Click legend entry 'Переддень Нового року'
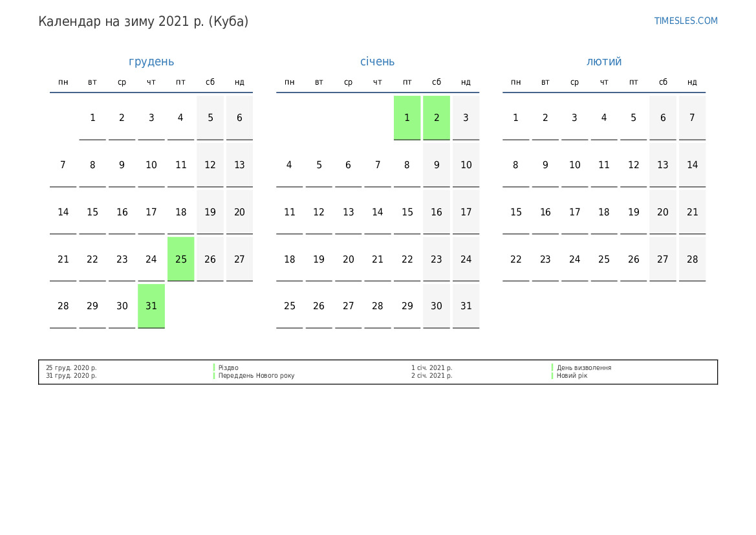The width and height of the screenshot is (756, 535). coord(257,375)
